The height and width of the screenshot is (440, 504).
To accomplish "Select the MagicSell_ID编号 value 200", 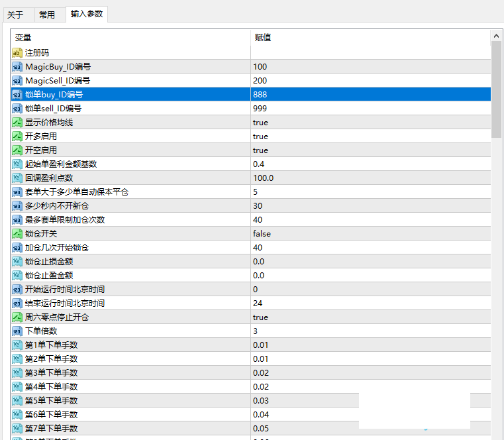I will click(x=260, y=80).
